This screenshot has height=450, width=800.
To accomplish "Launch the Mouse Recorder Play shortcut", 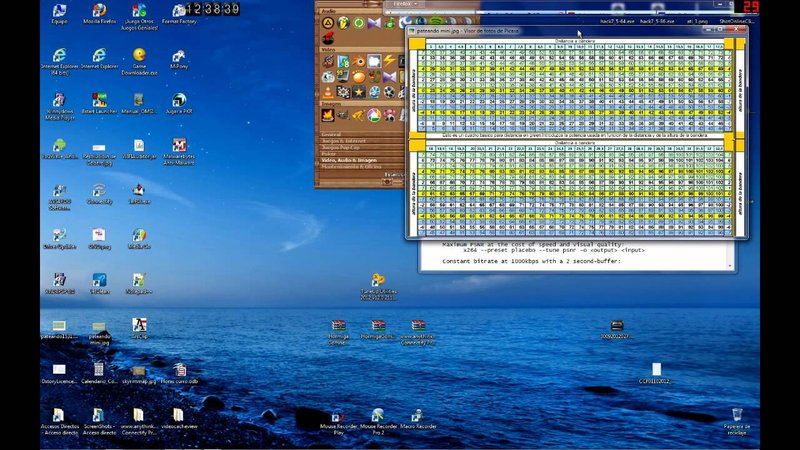I will point(338,422).
